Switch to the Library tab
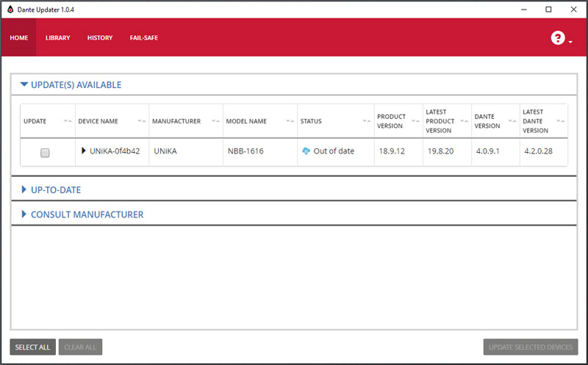This screenshot has height=365, width=588. pyautogui.click(x=57, y=38)
